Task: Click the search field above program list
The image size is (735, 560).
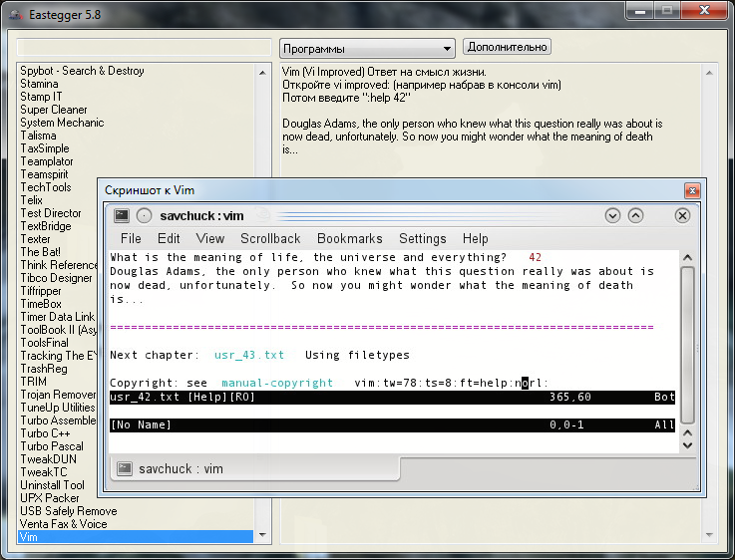Action: pos(144,48)
